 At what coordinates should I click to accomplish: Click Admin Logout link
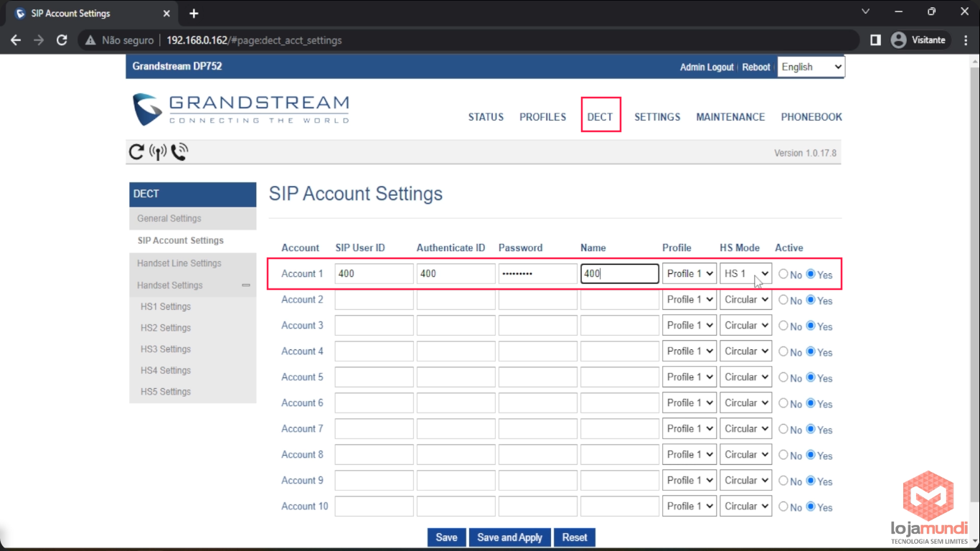[x=707, y=67]
